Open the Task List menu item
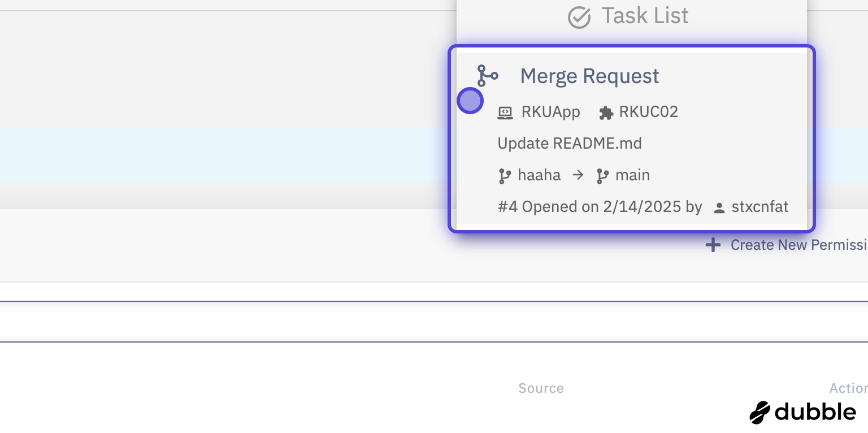 click(645, 16)
